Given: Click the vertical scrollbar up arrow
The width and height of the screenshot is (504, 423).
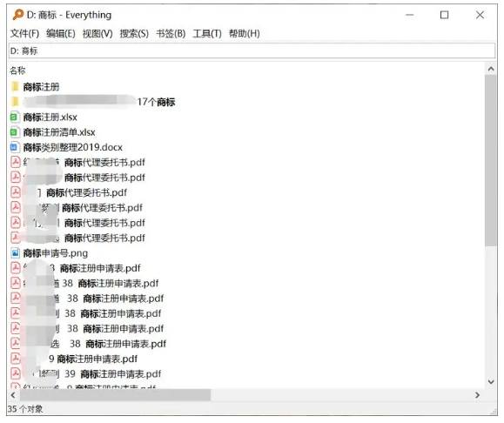Looking at the screenshot, I should tap(490, 69).
